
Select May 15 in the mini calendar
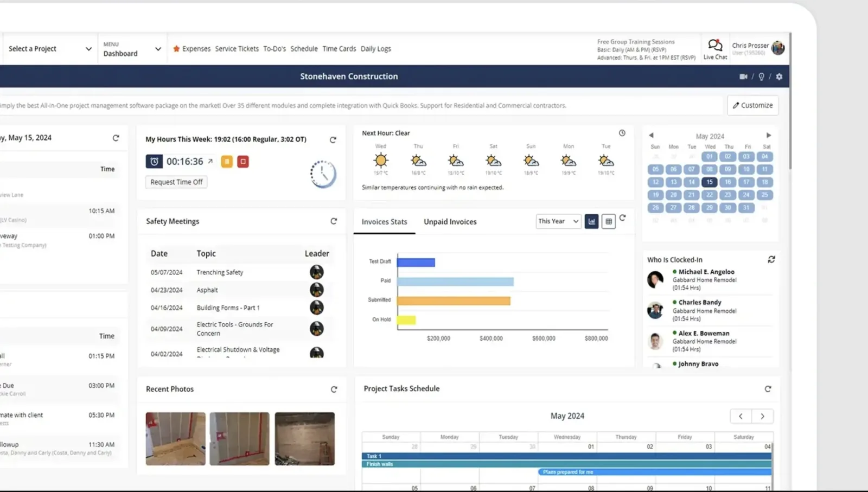(x=710, y=182)
